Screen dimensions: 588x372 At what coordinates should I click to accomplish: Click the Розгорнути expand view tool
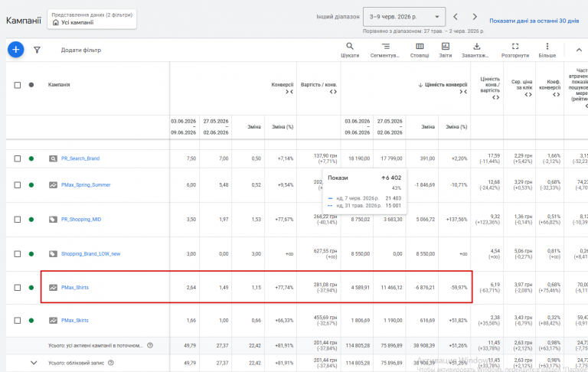click(515, 50)
